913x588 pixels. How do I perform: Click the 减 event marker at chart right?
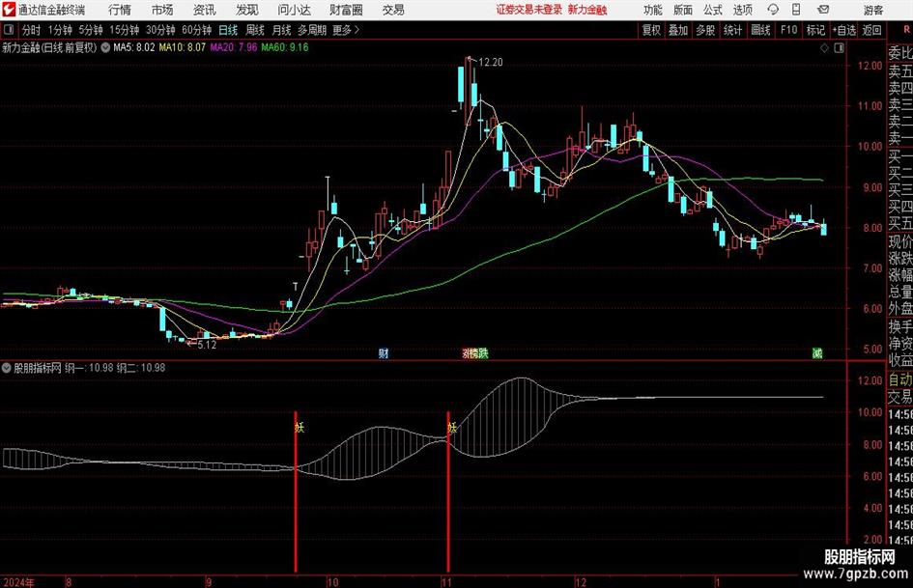[817, 352]
